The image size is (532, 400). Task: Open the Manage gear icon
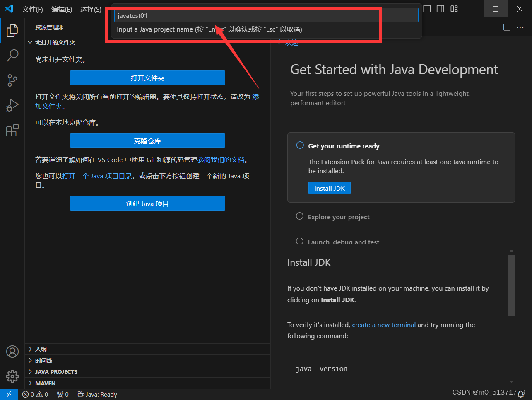point(12,376)
